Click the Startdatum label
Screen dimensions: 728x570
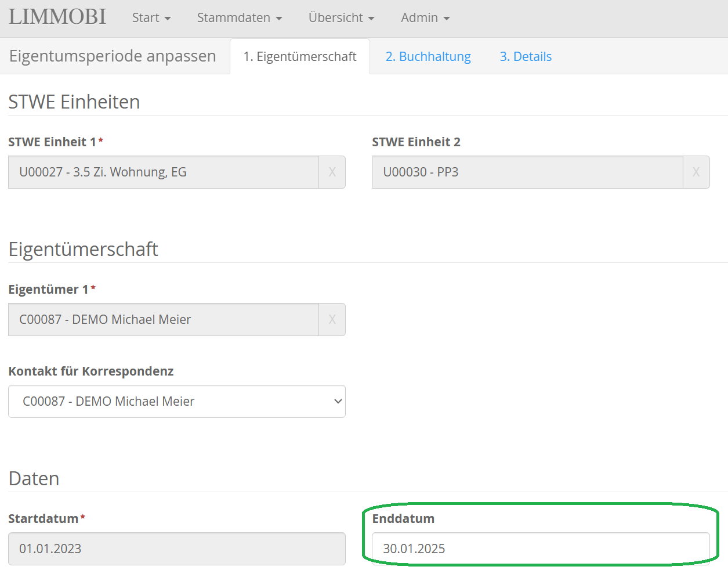coord(44,519)
